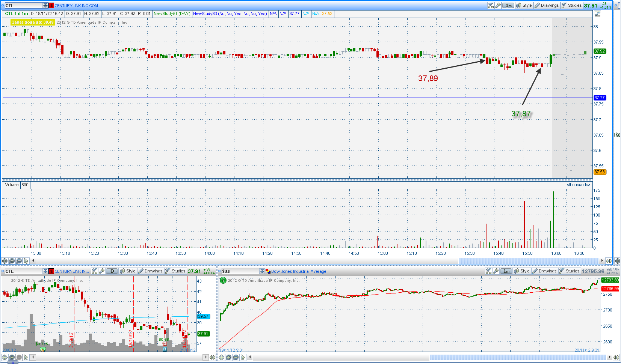This screenshot has width=621, height=364.
Task: Click the yellow Запас хода до: 38.49 label
Action: [33, 22]
